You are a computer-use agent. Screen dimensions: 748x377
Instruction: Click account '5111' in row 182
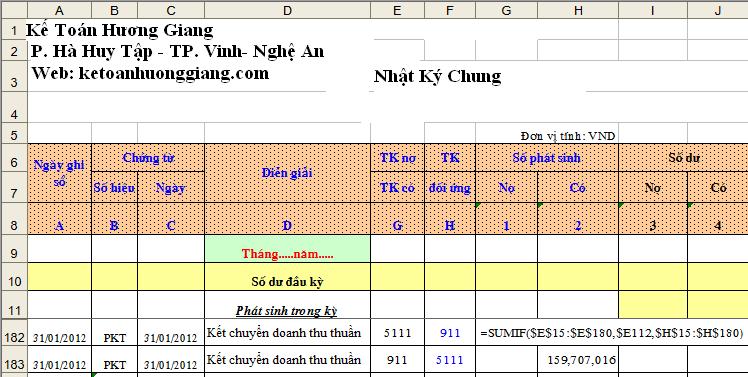(397, 333)
